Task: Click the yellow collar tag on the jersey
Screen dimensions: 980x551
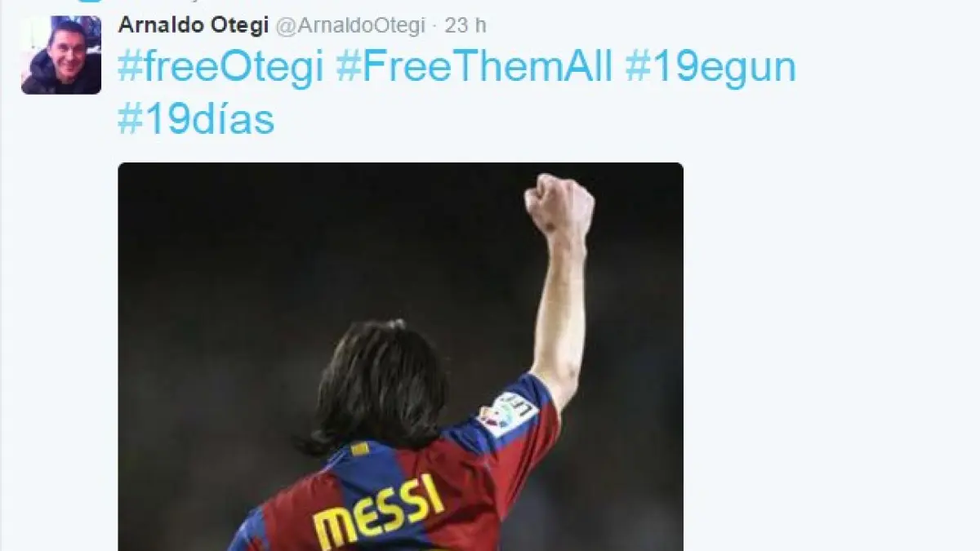Action: click(359, 448)
